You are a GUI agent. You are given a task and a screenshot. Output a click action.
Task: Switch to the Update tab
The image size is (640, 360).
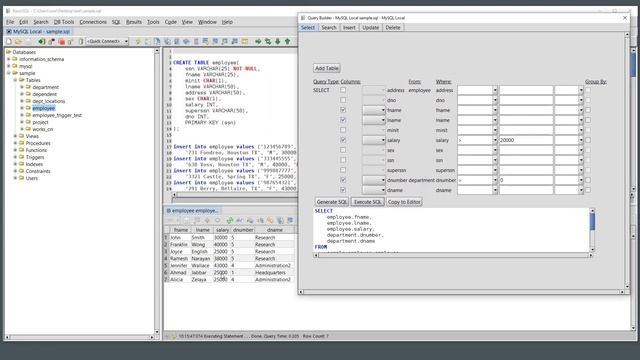[371, 27]
